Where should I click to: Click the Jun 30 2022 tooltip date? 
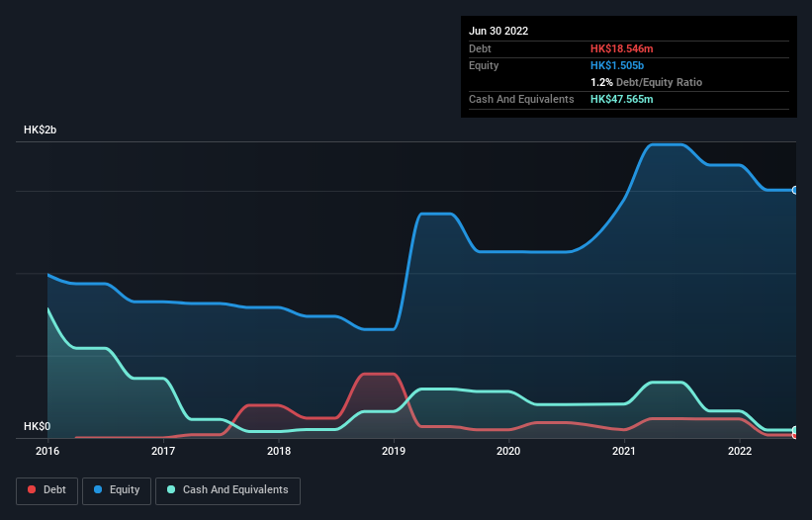(x=498, y=31)
